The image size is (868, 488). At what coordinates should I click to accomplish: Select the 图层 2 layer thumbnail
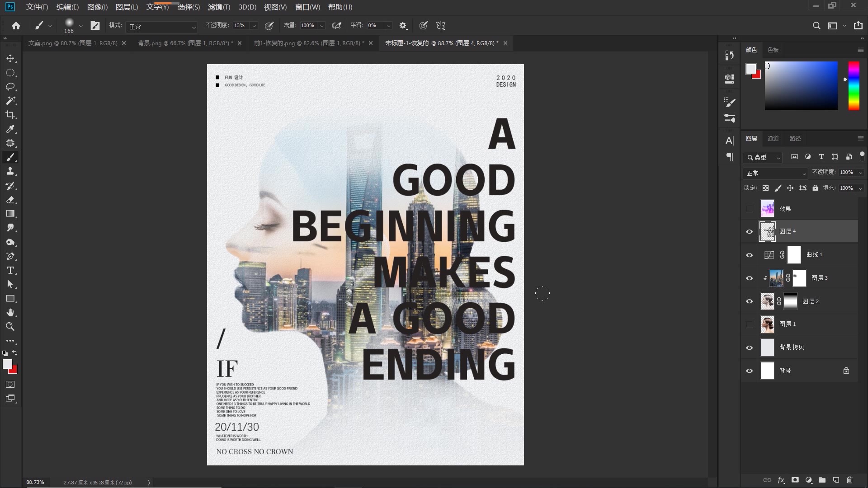coord(767,301)
